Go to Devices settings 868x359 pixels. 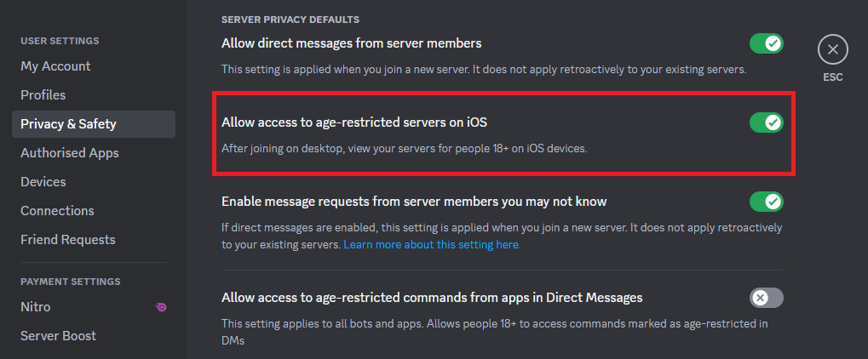coord(43,182)
